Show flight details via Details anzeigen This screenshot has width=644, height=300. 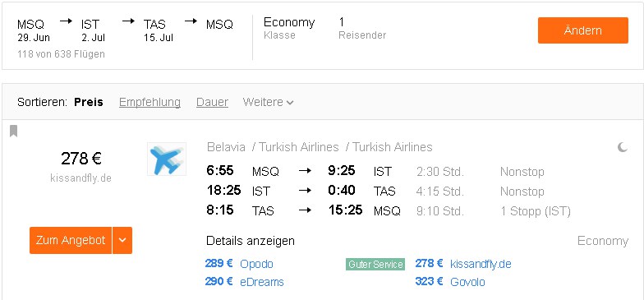pos(251,241)
